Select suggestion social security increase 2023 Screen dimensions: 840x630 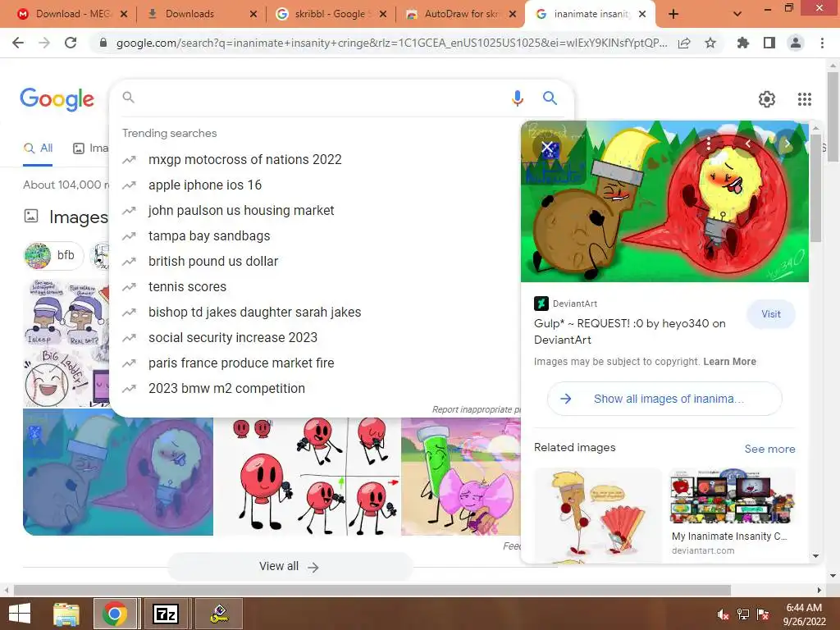click(232, 337)
